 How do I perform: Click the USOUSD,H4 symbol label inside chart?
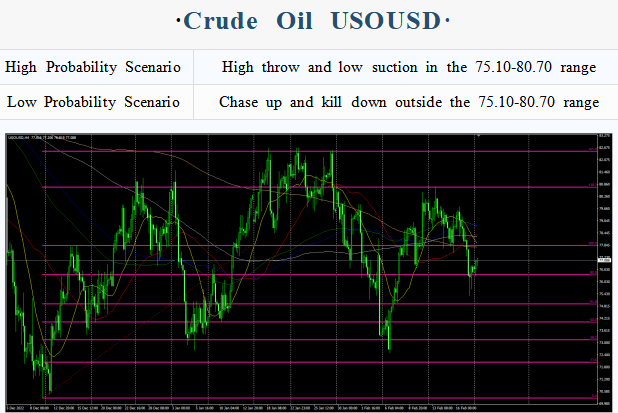pyautogui.click(x=19, y=138)
